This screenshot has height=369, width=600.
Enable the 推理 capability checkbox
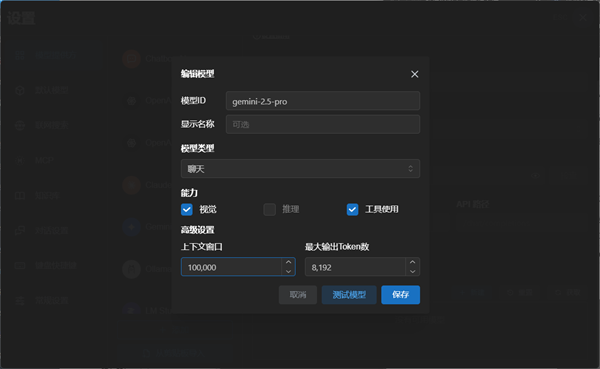pos(269,209)
